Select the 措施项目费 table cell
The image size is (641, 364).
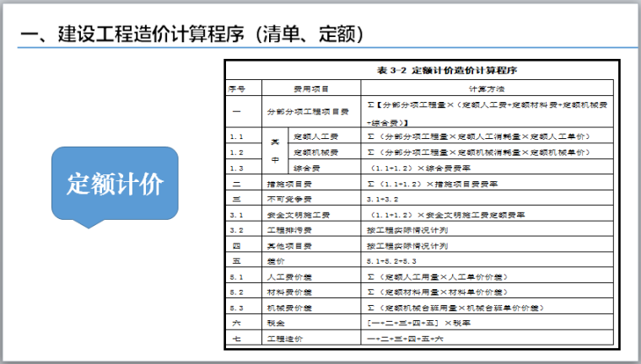(311, 184)
